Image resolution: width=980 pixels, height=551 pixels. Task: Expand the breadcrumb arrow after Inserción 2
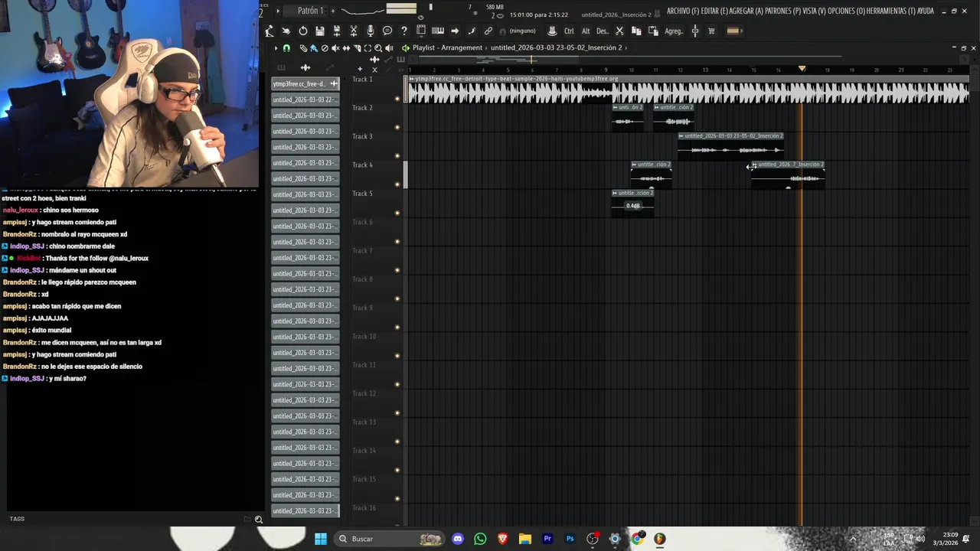626,47
